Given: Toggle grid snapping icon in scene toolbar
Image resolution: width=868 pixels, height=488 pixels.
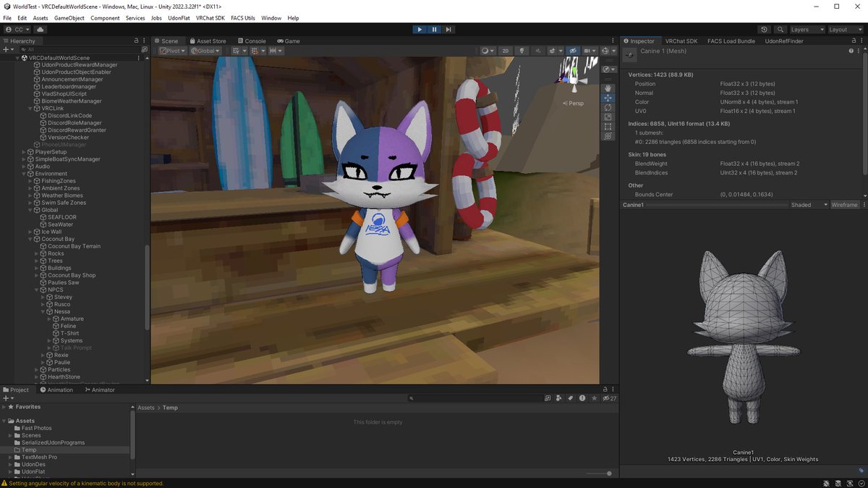Looking at the screenshot, I should point(237,51).
